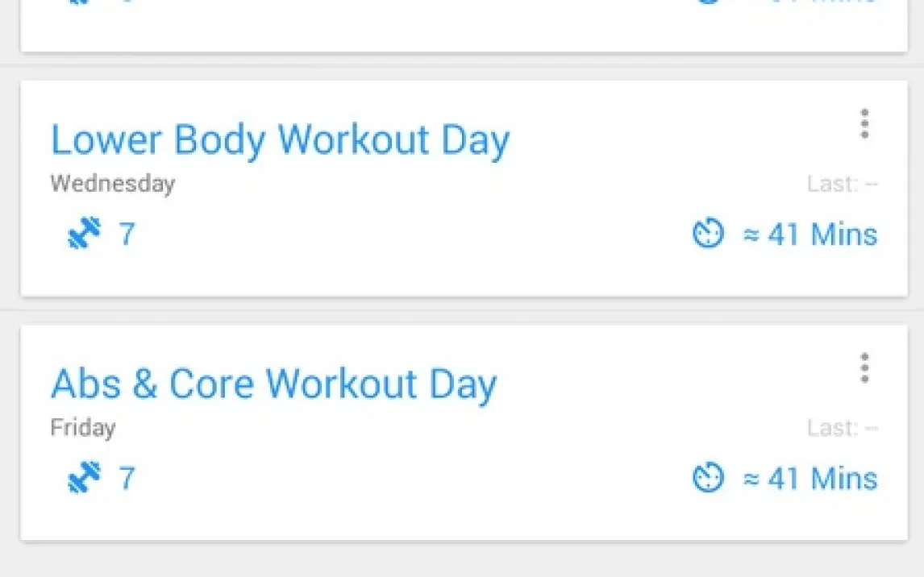Tap the ≈ 41 Mins duration on Abs & Core
This screenshot has width=924, height=577.
810,479
